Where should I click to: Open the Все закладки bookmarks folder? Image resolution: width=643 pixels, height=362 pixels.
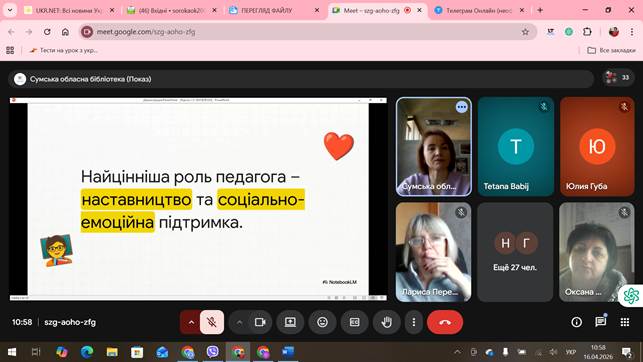point(611,50)
